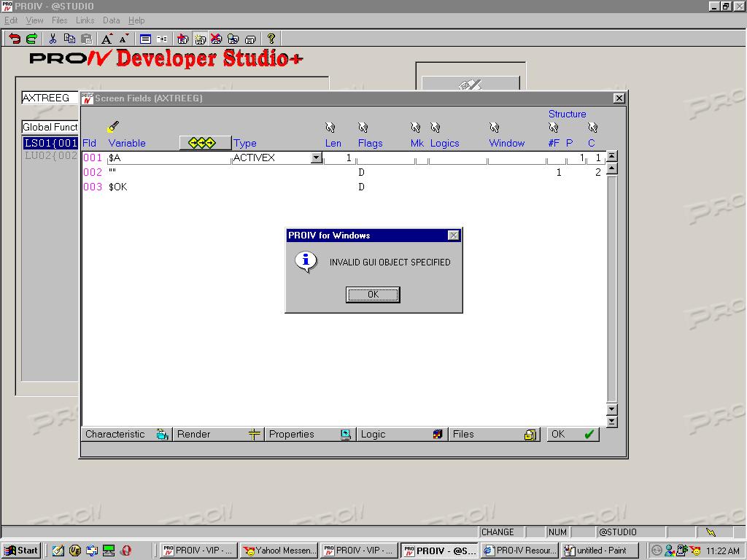Click hand pointer icon above Len
This screenshot has height=560, width=747.
[x=330, y=127]
